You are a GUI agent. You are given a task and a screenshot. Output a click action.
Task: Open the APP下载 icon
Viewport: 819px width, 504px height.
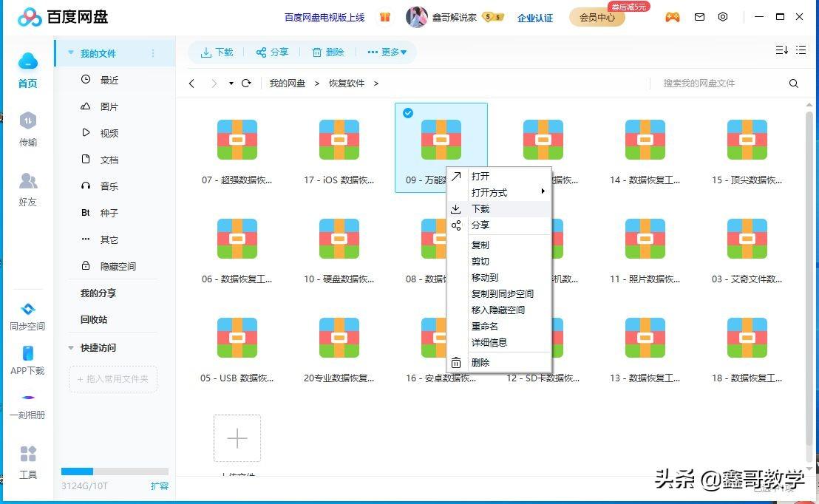point(27,353)
